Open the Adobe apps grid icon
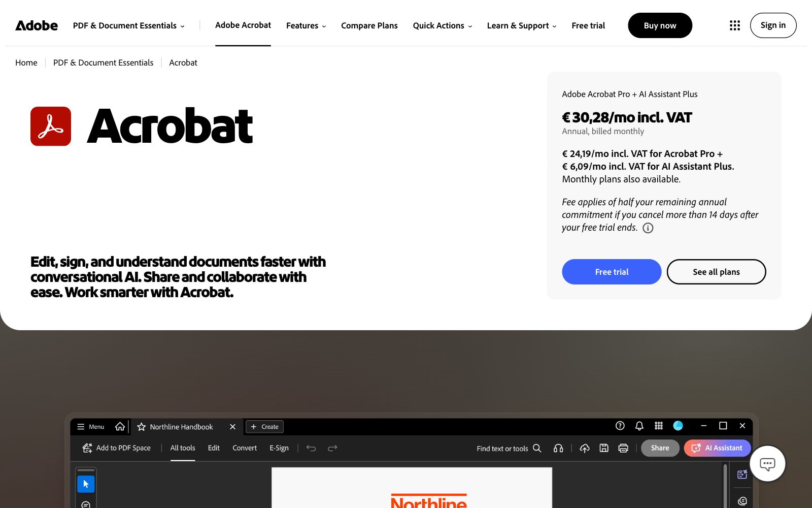The height and width of the screenshot is (508, 812). [x=734, y=25]
